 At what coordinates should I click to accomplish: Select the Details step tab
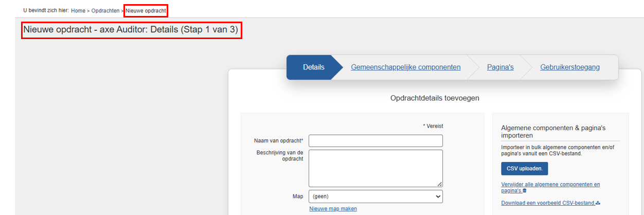tap(314, 67)
